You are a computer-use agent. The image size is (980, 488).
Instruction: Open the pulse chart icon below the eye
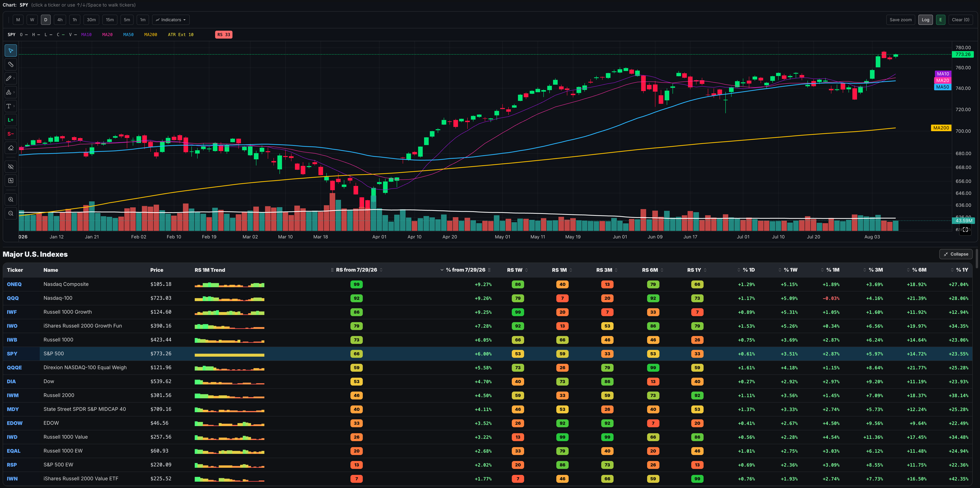tap(11, 180)
